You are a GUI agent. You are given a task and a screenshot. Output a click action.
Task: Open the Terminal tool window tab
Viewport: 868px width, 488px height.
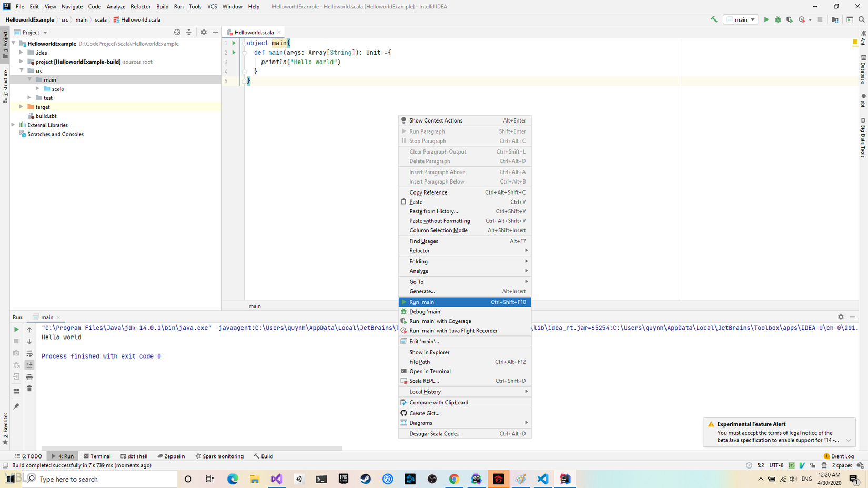[97, 456]
